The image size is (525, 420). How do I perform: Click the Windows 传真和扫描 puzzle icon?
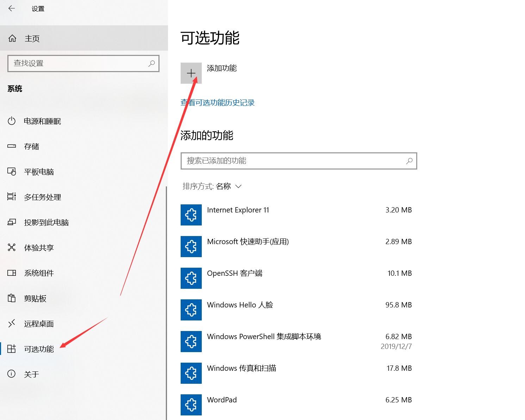pos(191,373)
